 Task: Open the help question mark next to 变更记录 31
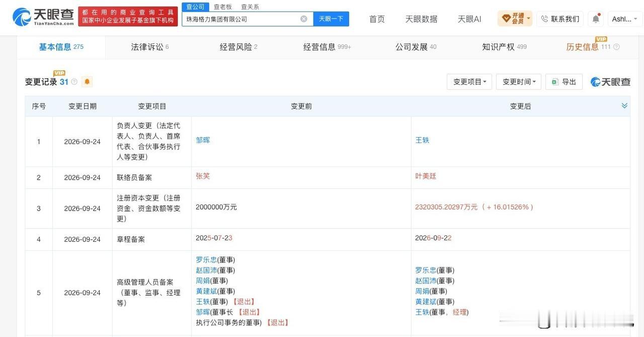pyautogui.click(x=74, y=82)
